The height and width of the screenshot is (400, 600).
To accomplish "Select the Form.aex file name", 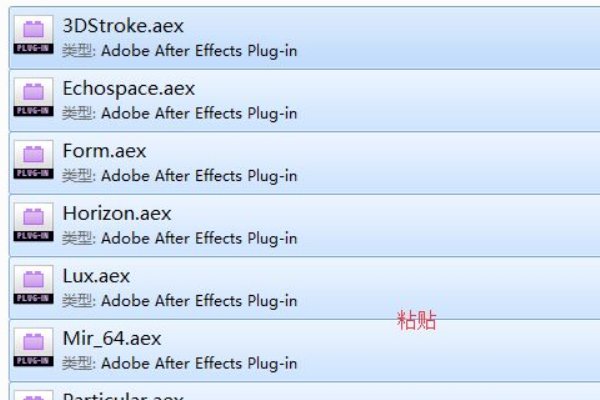I will point(104,151).
